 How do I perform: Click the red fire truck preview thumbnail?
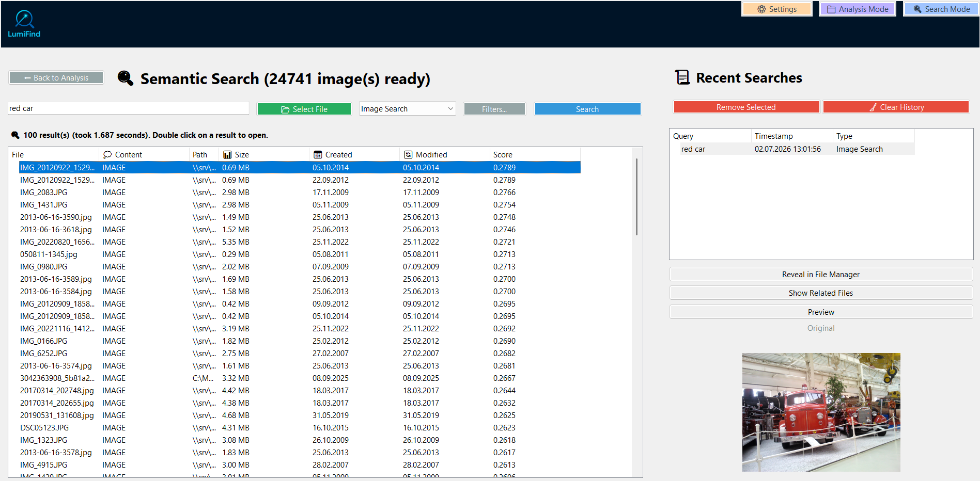821,412
